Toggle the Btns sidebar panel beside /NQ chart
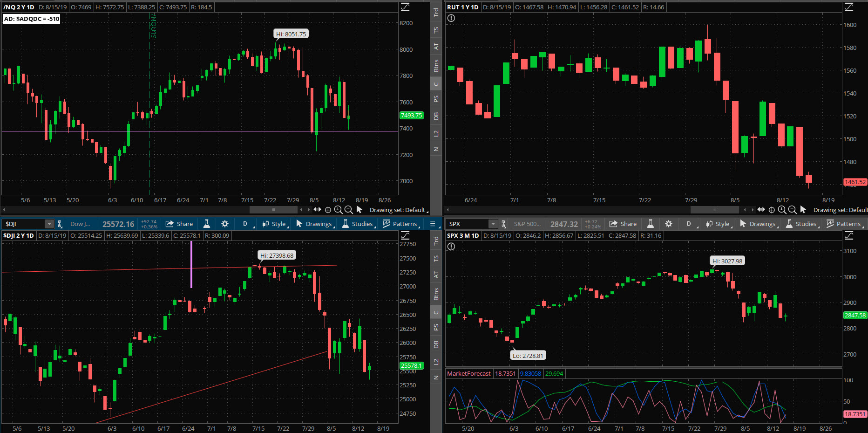 point(436,66)
